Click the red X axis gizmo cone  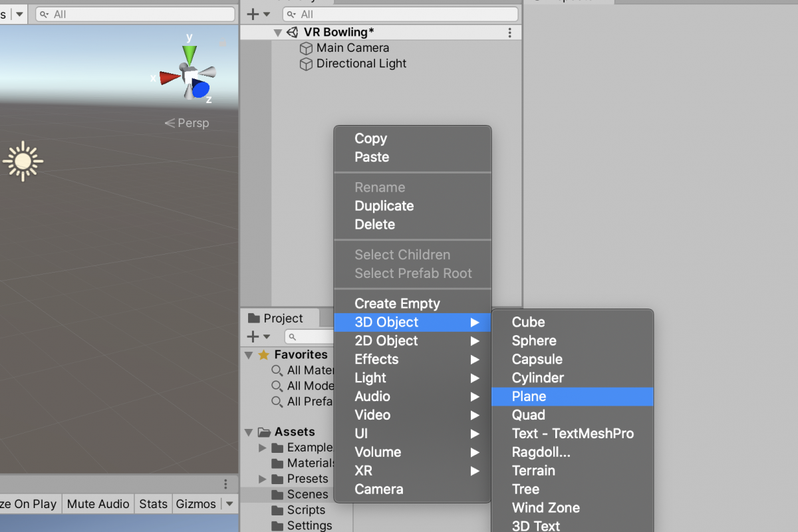pos(170,78)
